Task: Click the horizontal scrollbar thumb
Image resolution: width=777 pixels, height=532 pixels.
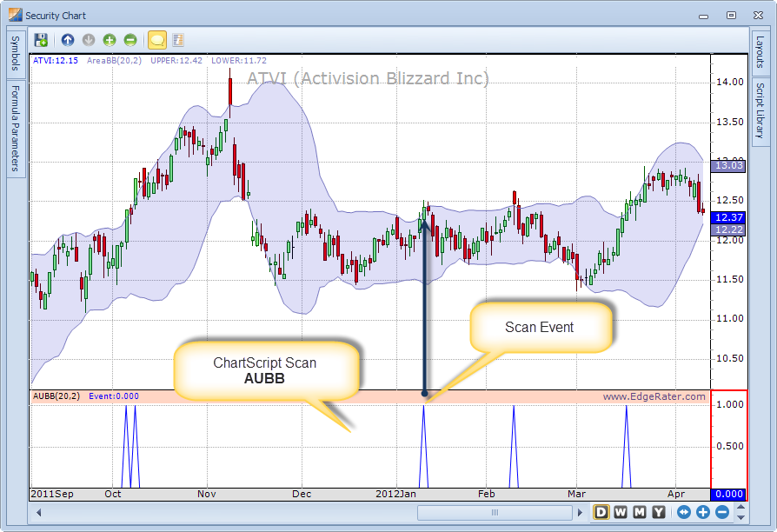Action: [495, 512]
